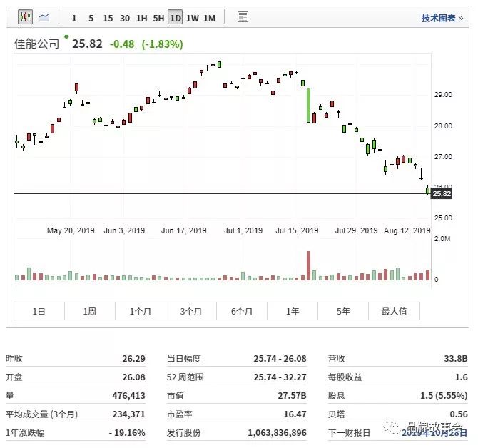
Task: Click the 25.82 price marker on axis
Action: pos(442,194)
